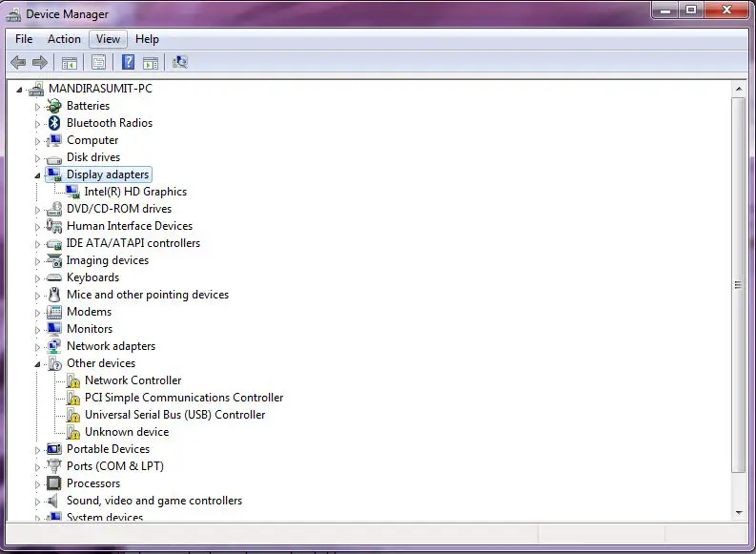Collapse the Display adapters node
Screen dimensions: 756x554
click(x=37, y=175)
